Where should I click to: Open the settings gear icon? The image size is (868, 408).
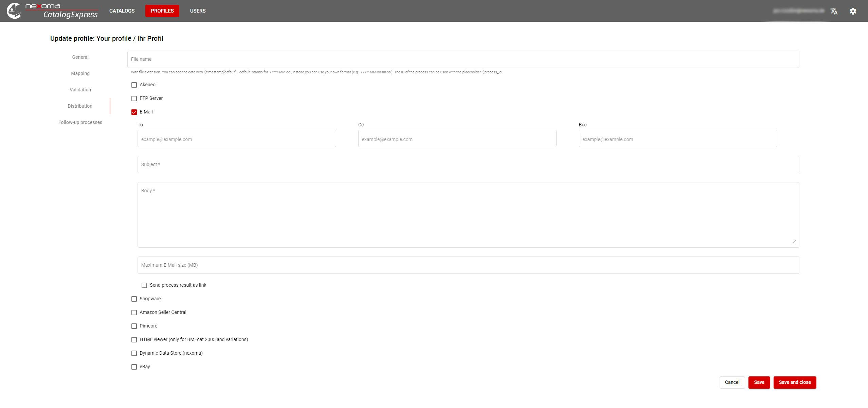(x=853, y=11)
